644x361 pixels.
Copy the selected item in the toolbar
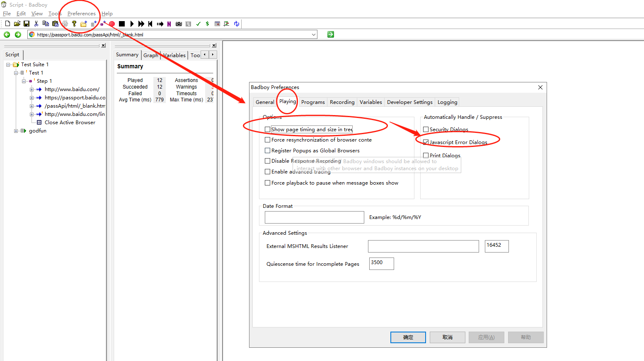(x=46, y=24)
